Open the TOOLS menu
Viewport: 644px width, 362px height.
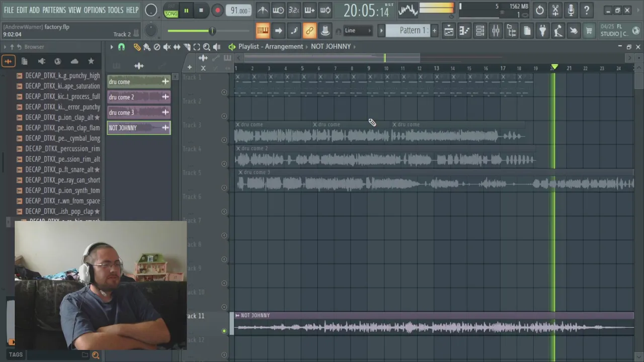point(115,10)
